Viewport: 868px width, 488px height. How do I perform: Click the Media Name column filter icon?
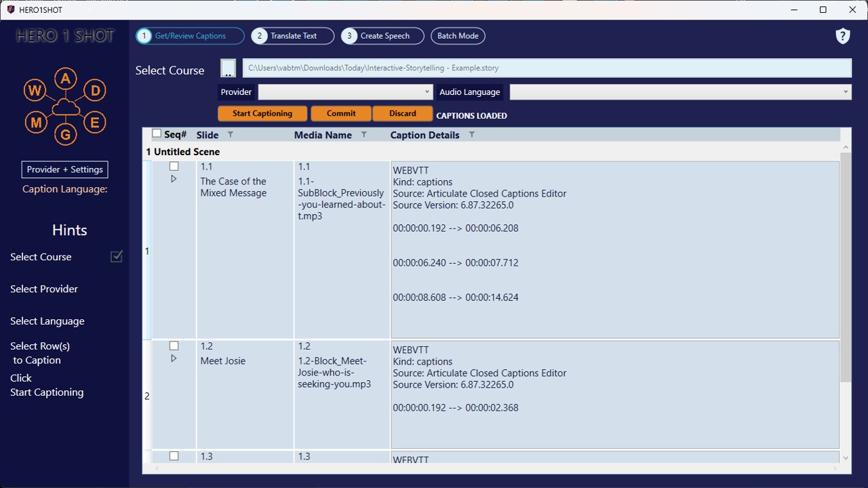[x=363, y=135]
